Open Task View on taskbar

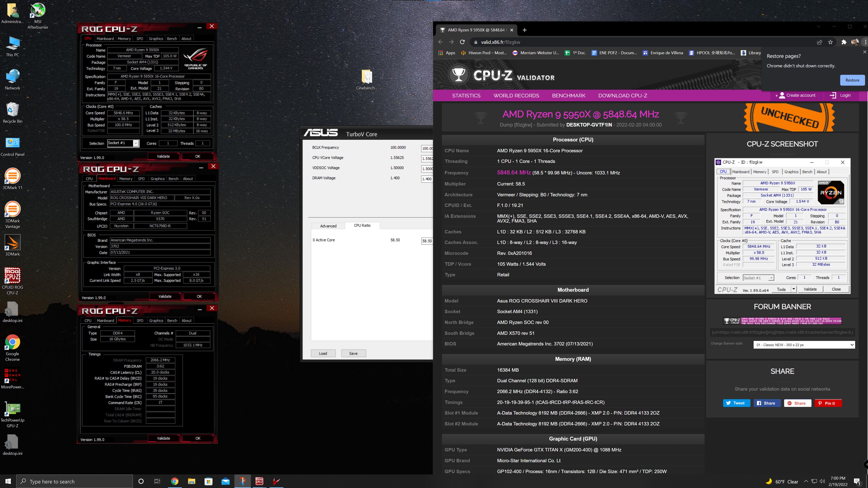[x=157, y=481]
